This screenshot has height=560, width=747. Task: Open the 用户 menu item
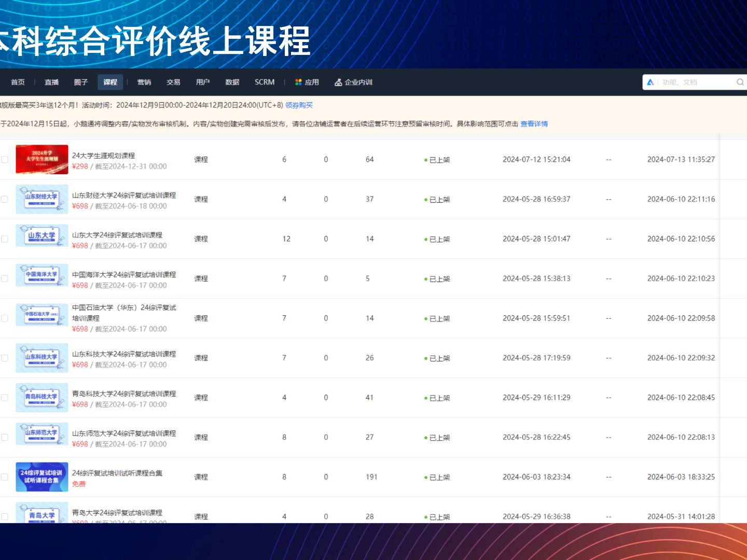203,82
